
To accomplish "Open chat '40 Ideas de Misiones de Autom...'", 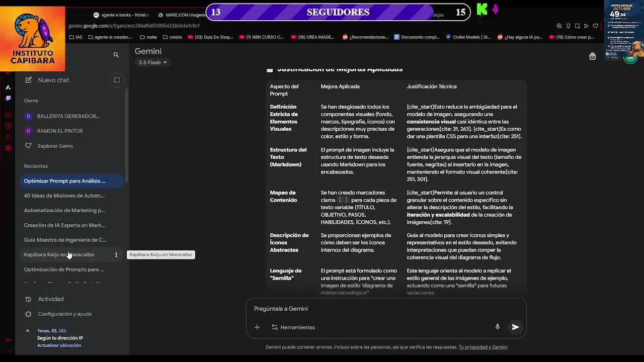I will click(x=71, y=196).
